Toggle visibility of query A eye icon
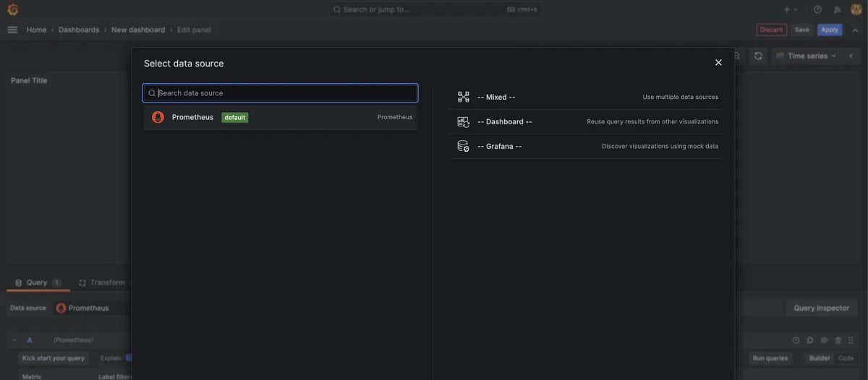This screenshot has height=380, width=868. pyautogui.click(x=824, y=340)
